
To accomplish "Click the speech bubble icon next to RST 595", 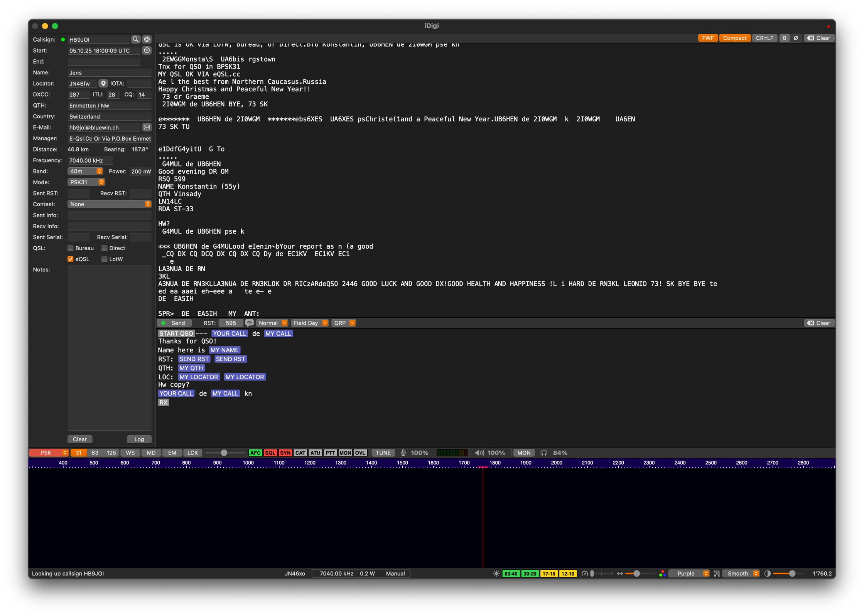I will (x=250, y=323).
